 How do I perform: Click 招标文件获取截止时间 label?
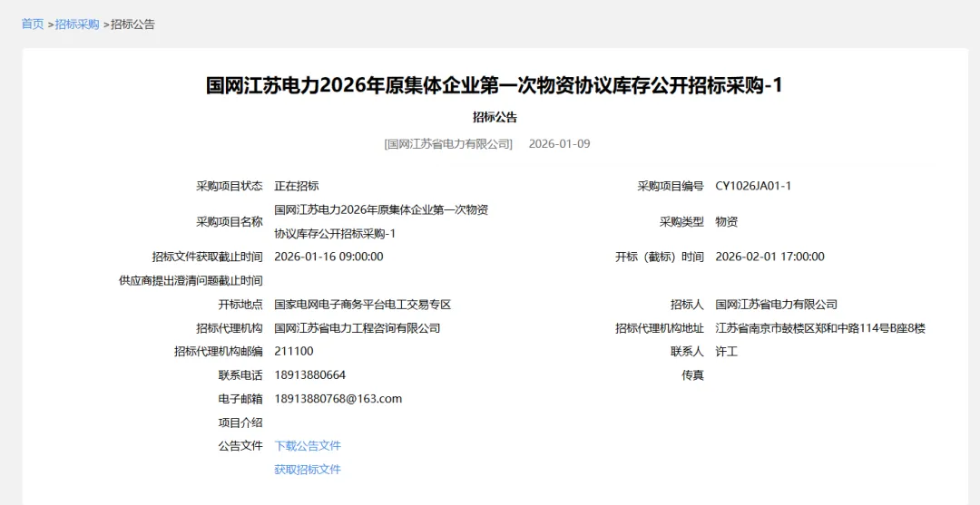[208, 257]
